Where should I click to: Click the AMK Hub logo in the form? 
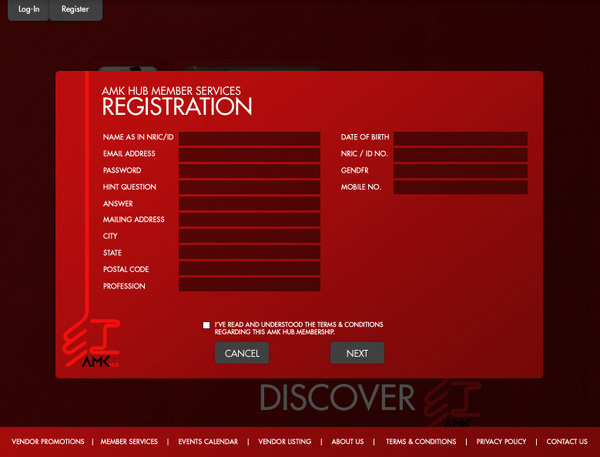pos(91,343)
